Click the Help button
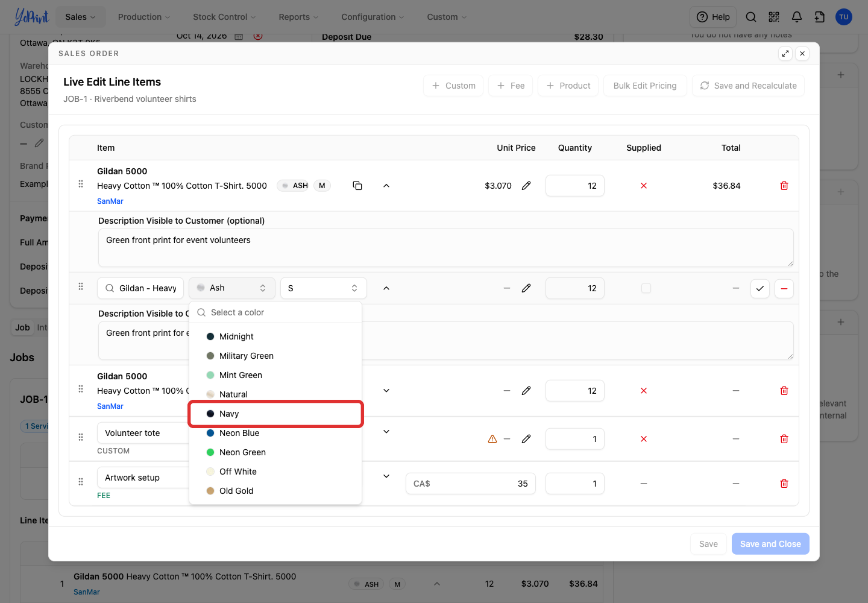 click(713, 17)
